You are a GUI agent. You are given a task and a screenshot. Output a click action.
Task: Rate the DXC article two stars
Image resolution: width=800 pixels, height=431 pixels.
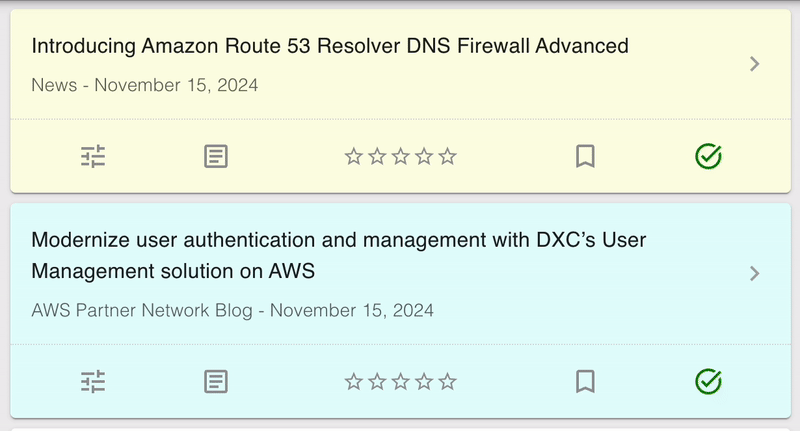click(377, 381)
